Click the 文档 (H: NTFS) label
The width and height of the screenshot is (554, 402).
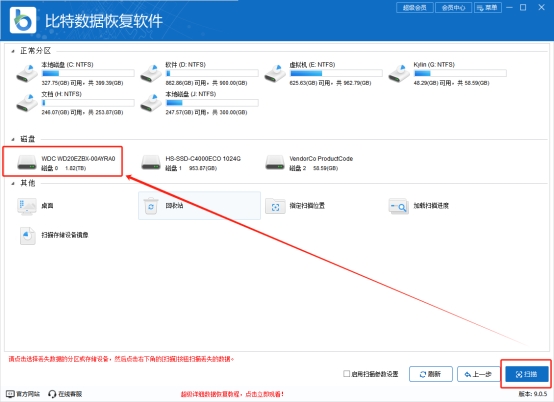coord(61,94)
